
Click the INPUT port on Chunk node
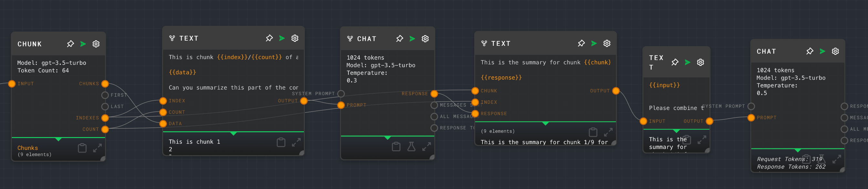point(12,84)
